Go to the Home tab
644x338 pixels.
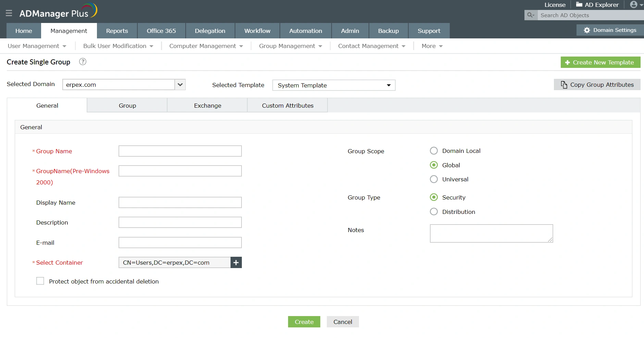24,31
